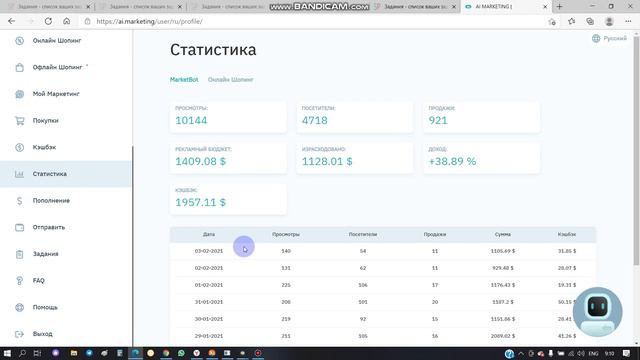Click the Покупки cart icon
Viewport: 640px width, 360px height.
point(19,120)
